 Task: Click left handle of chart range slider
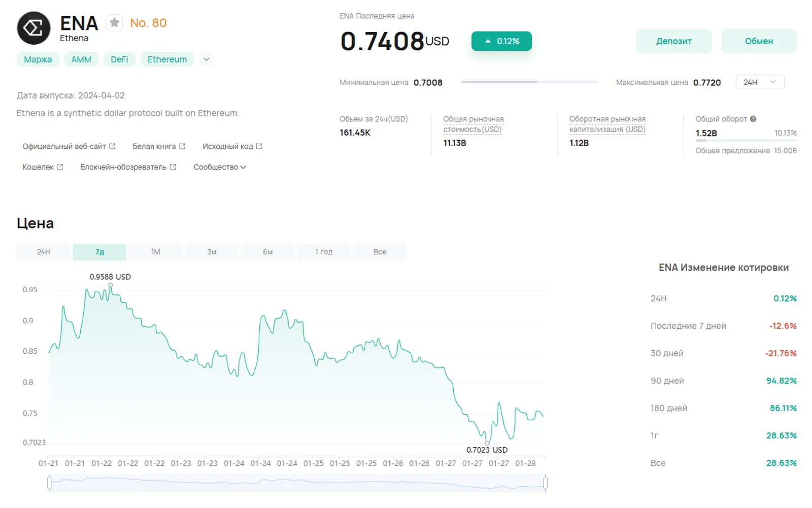pyautogui.click(x=49, y=483)
